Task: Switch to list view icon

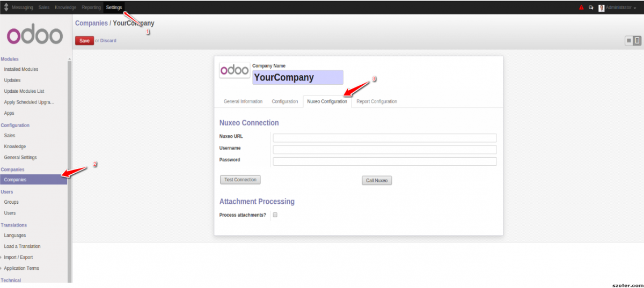Action: 629,41
